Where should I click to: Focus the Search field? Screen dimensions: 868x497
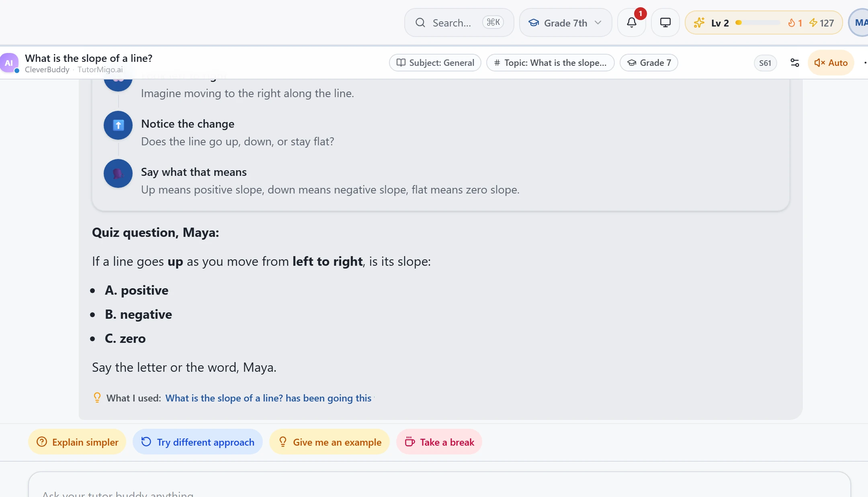pos(459,23)
